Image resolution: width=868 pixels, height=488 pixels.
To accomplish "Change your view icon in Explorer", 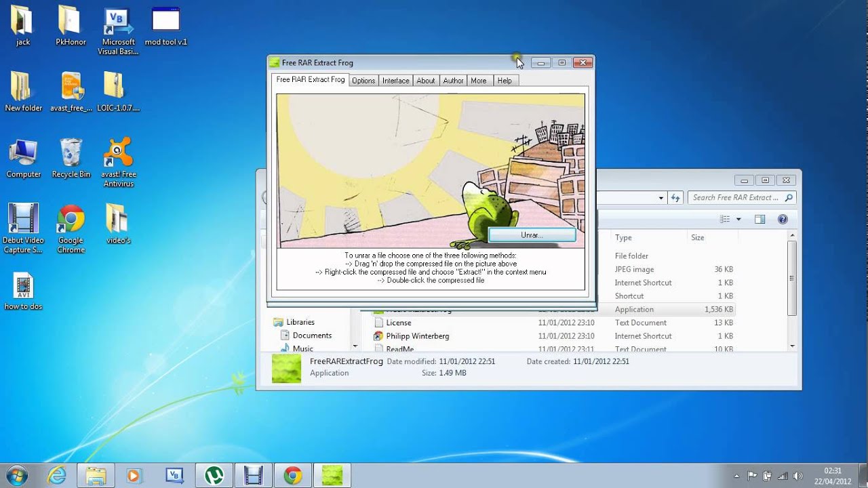I will coord(725,219).
